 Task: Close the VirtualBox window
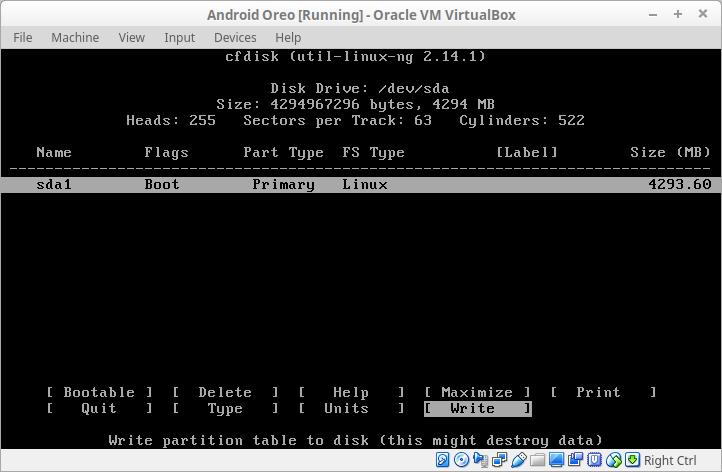pyautogui.click(x=703, y=14)
